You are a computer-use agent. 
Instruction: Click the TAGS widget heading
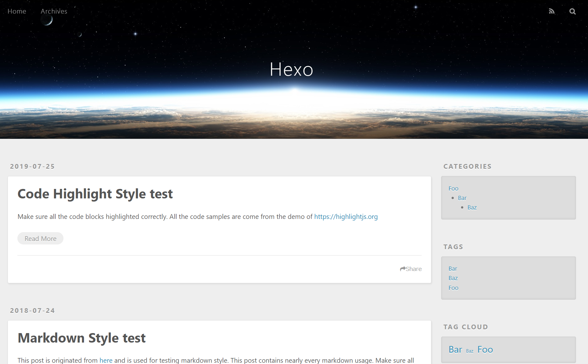point(453,247)
